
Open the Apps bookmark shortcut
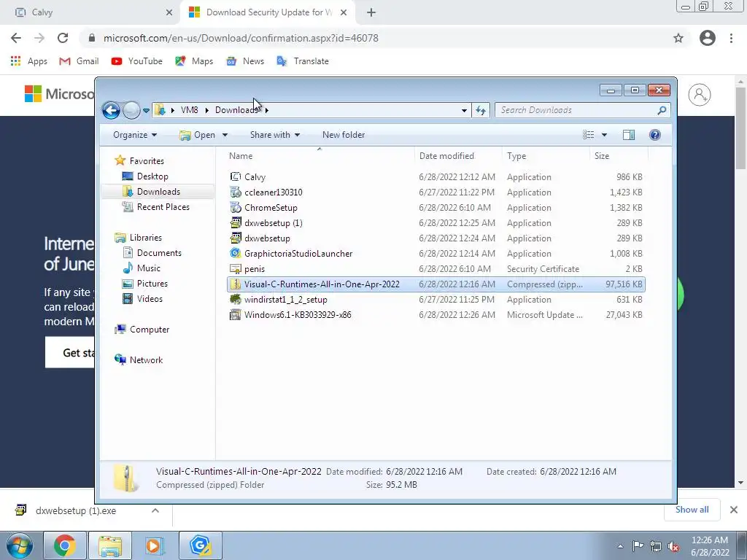click(29, 61)
